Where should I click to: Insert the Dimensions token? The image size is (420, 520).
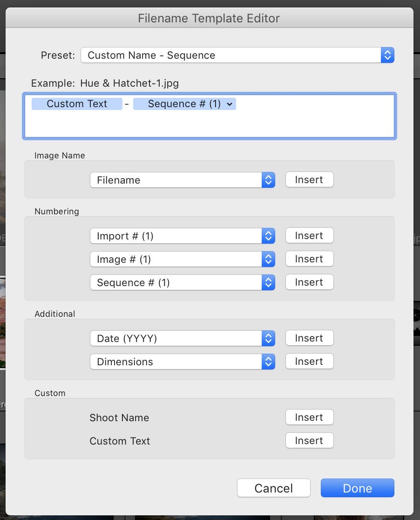(309, 361)
